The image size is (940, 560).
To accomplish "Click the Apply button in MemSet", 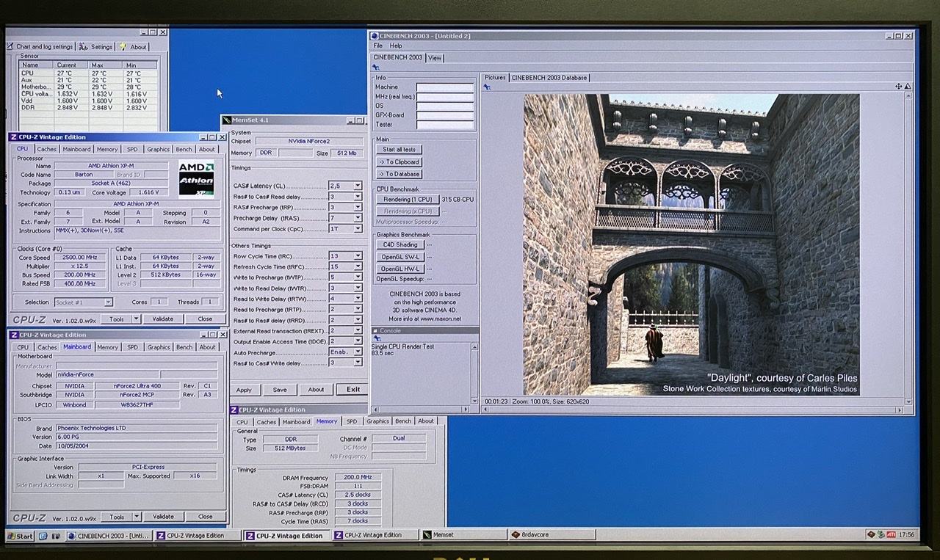I will click(244, 390).
